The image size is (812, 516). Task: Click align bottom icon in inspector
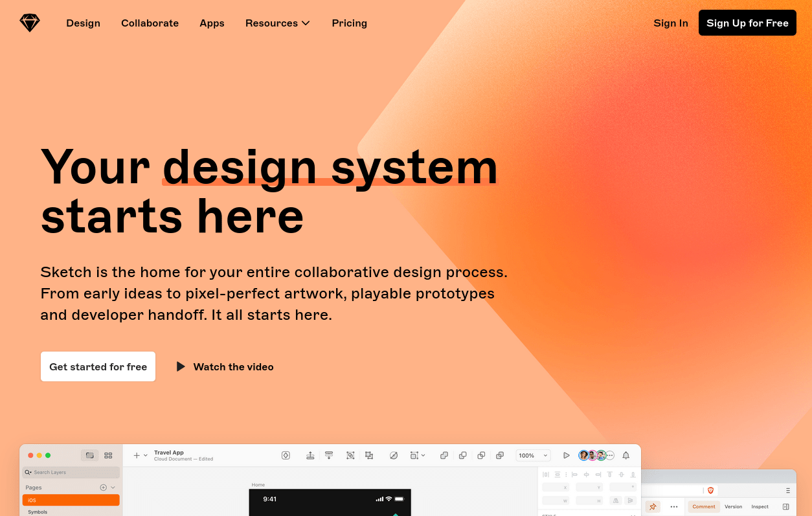(x=633, y=474)
